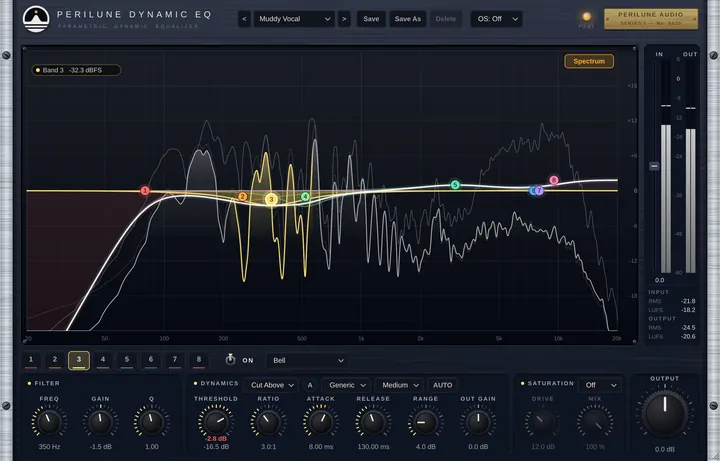The width and height of the screenshot is (720, 461).
Task: Click the RANGE knob
Action: point(425,423)
